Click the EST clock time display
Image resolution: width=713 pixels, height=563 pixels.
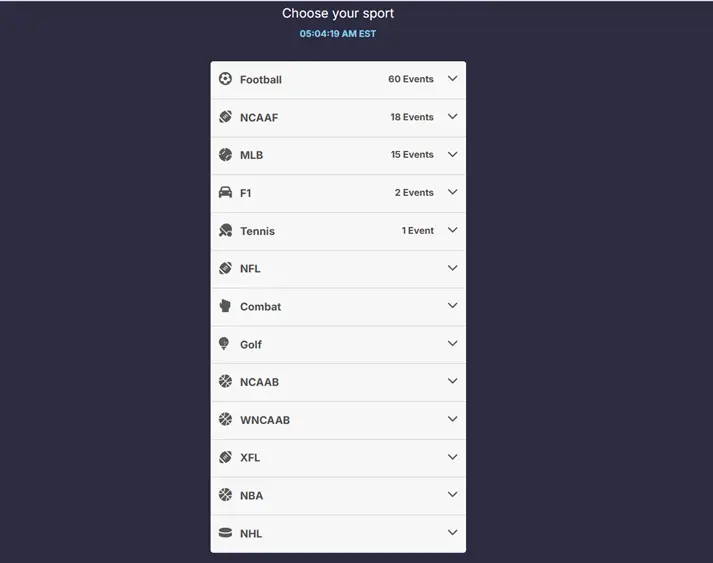pos(337,34)
